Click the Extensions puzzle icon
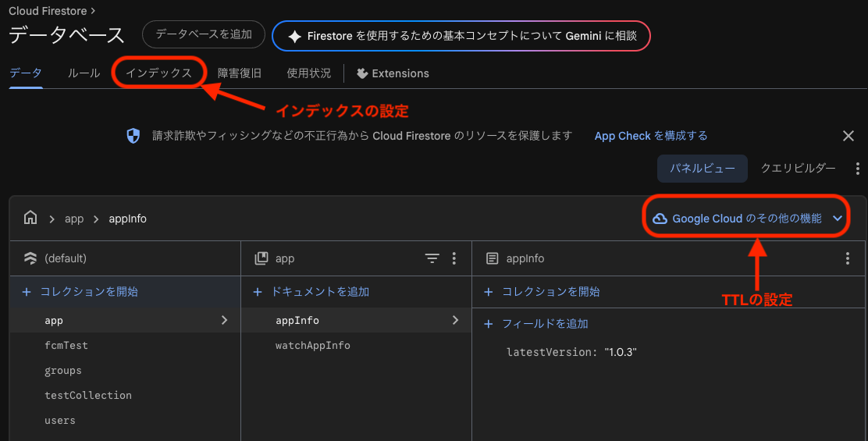This screenshot has width=868, height=441. [362, 73]
